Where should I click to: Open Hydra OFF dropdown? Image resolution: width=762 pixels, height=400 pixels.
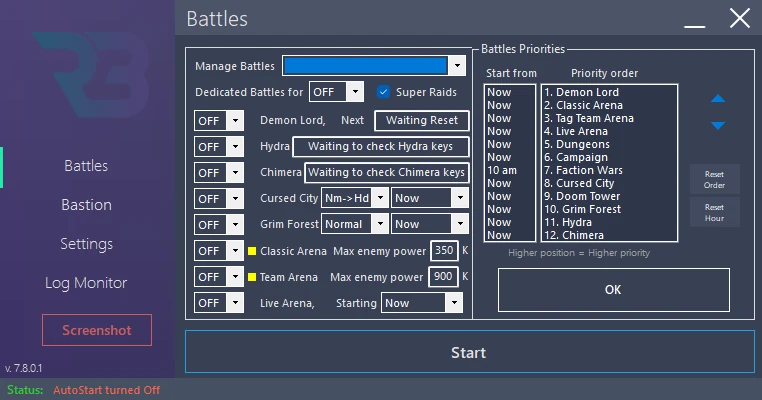[219, 147]
